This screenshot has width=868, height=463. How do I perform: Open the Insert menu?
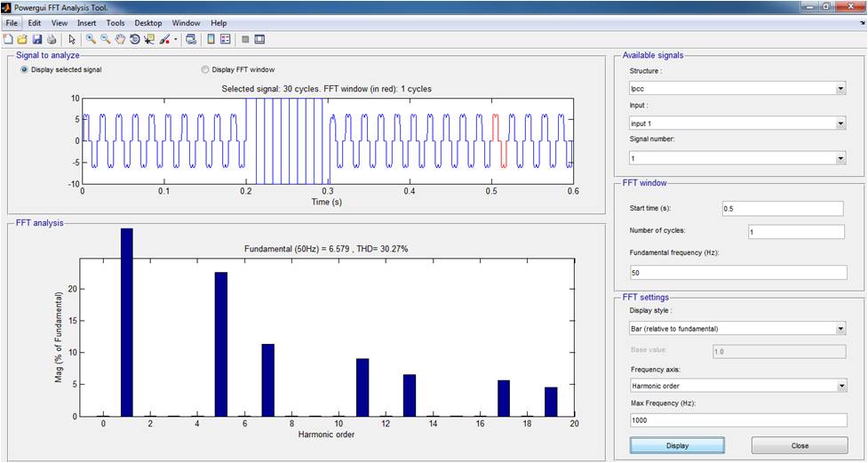86,23
